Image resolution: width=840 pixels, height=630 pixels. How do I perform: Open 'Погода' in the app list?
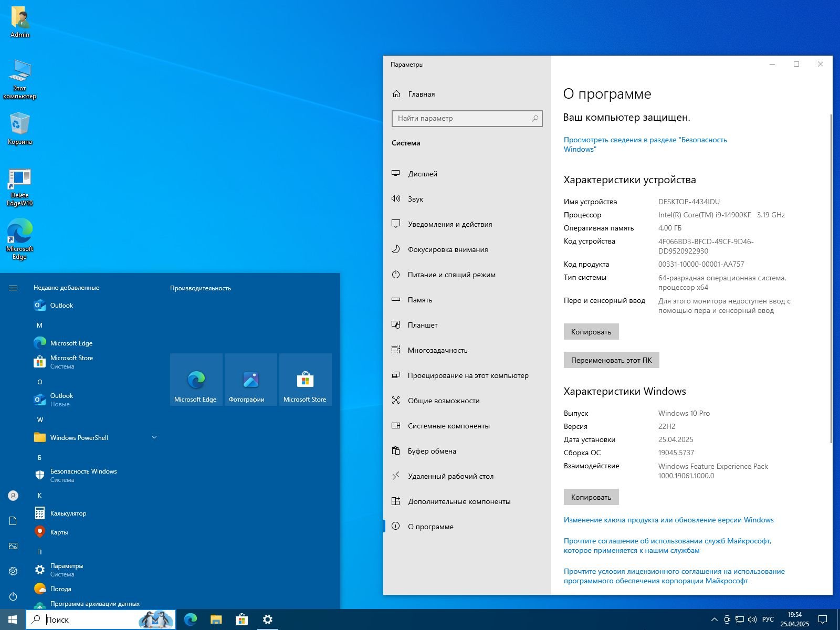click(96, 589)
